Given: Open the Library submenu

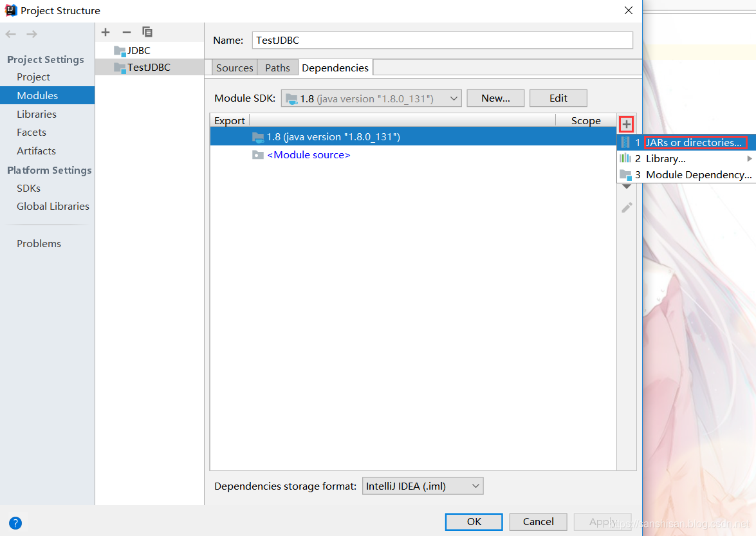Looking at the screenshot, I should click(x=686, y=158).
